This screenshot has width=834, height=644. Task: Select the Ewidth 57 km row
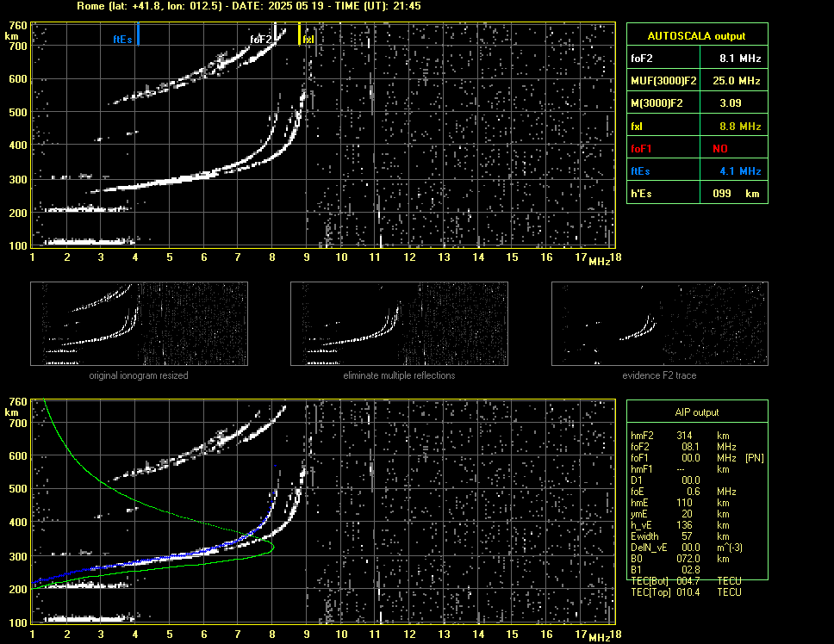680,536
